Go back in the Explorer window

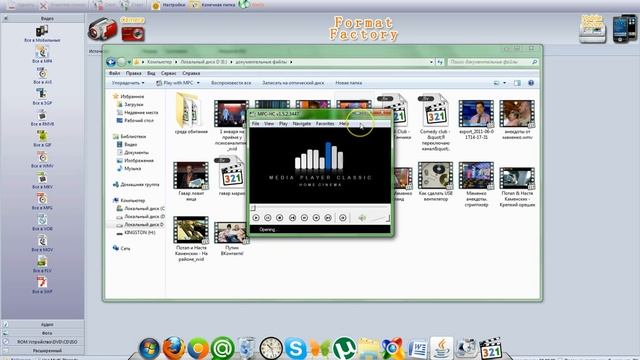tap(111, 62)
